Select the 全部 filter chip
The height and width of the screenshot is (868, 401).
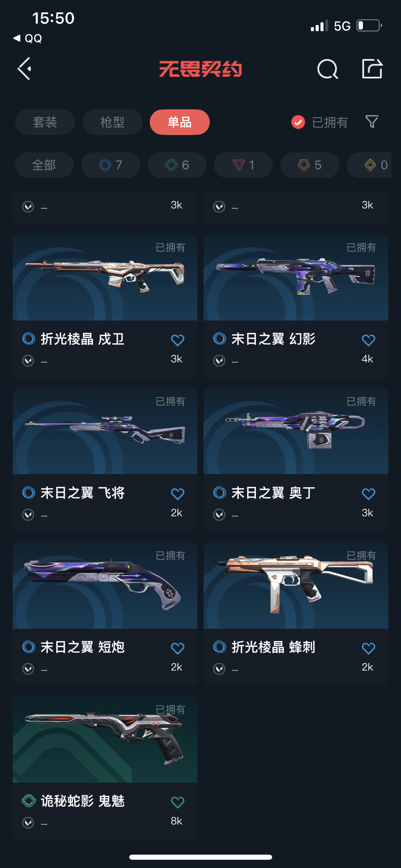coord(44,165)
